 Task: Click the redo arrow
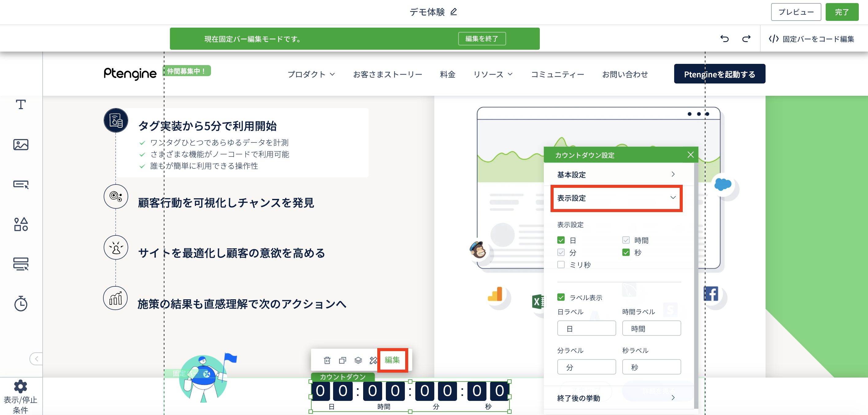click(x=746, y=39)
